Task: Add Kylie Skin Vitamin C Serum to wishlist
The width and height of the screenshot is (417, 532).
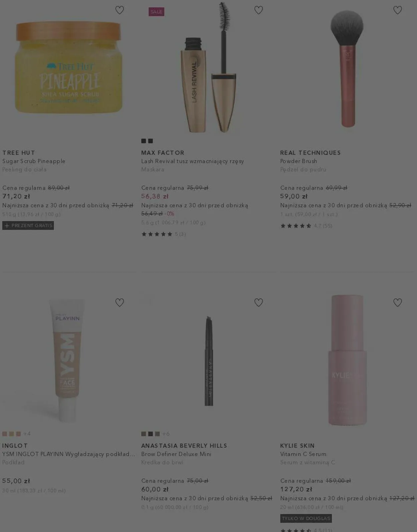Action: coord(398,302)
